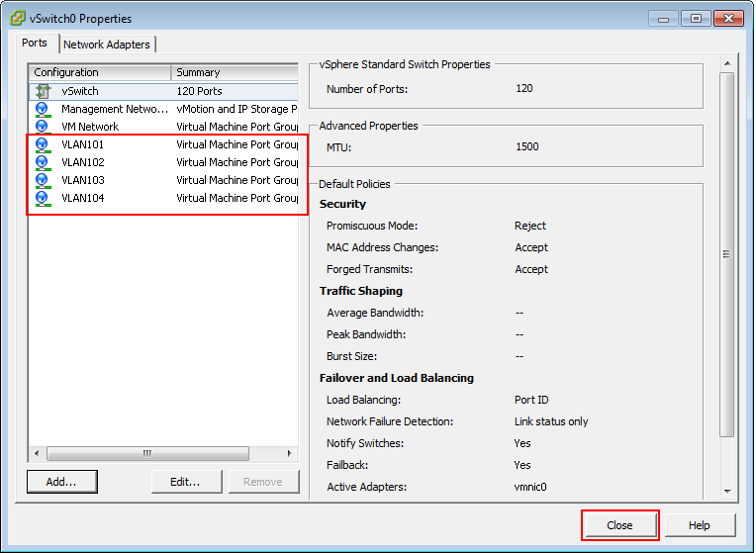
Task: Click the MAC Address Changes value Accept
Action: point(531,247)
